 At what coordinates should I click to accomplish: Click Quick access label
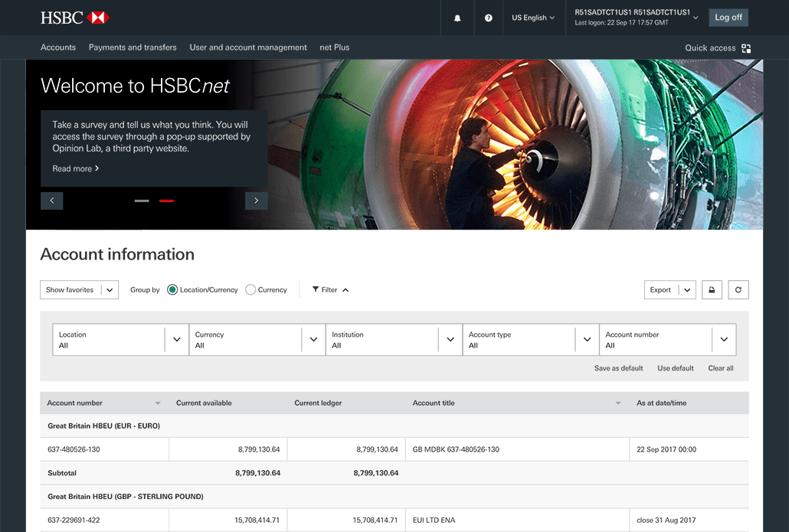[710, 47]
